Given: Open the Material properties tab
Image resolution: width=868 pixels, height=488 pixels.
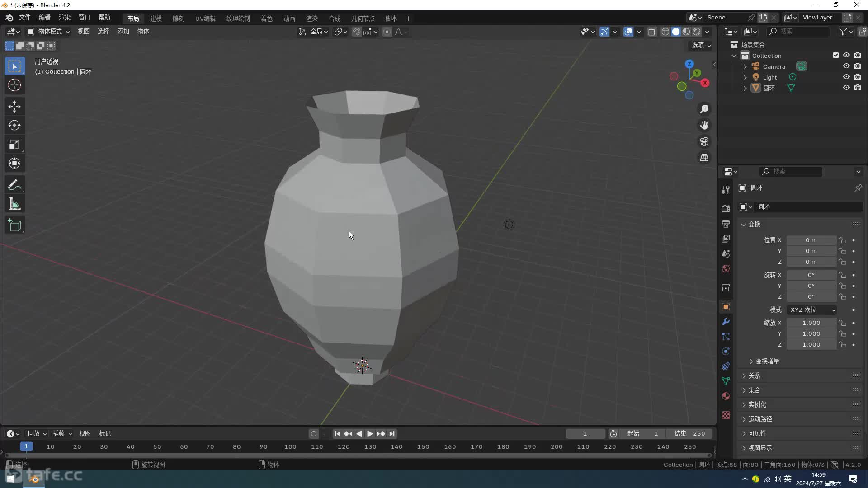Looking at the screenshot, I should click(726, 396).
